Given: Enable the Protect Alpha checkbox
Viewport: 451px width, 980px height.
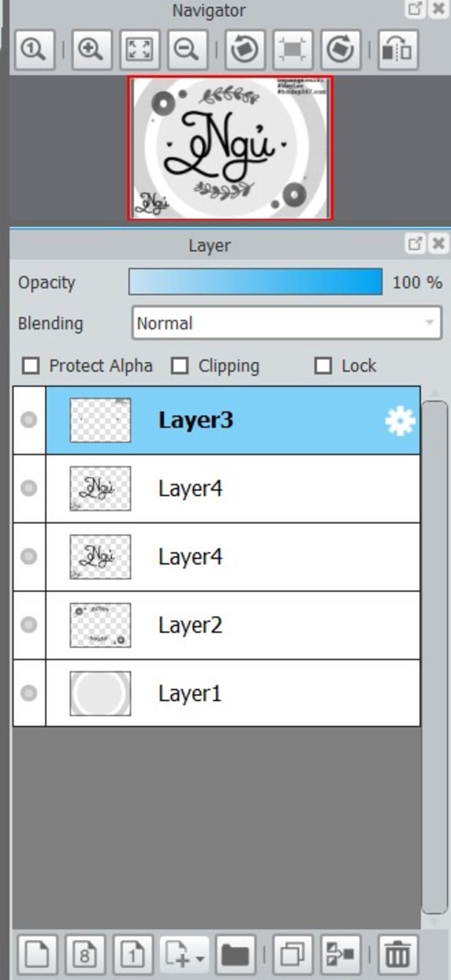Looking at the screenshot, I should point(31,366).
